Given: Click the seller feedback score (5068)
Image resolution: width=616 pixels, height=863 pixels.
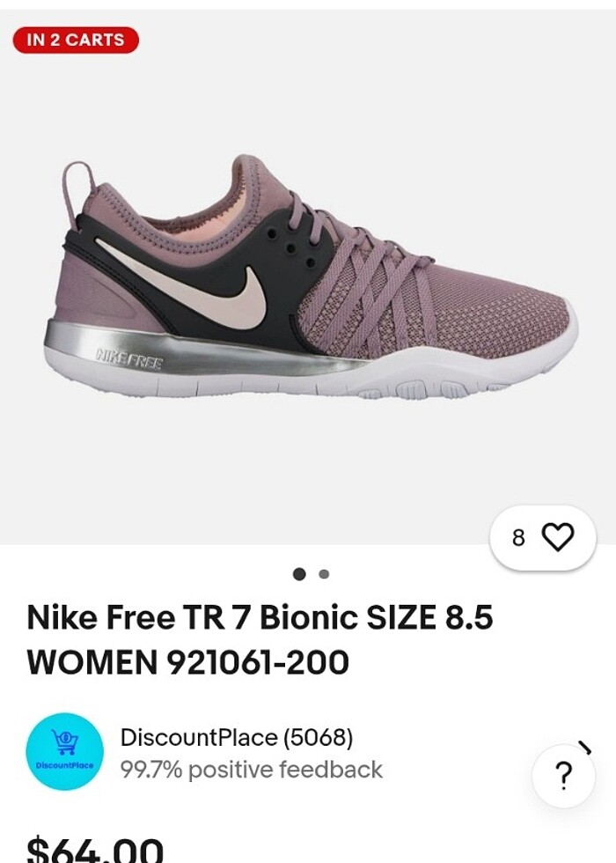Looking at the screenshot, I should tap(318, 737).
